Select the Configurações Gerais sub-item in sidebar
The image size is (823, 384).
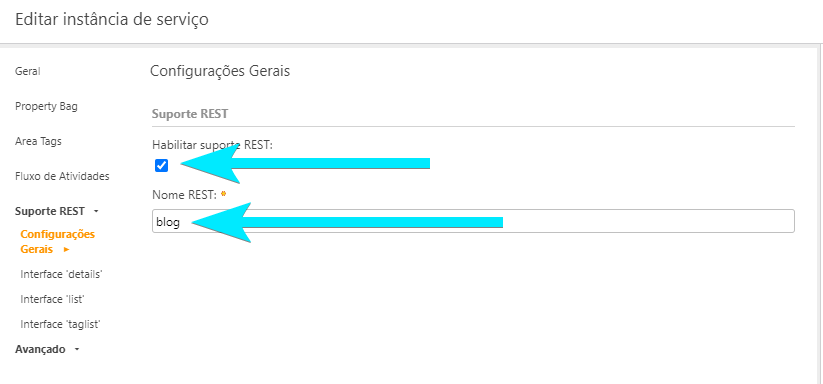click(x=58, y=242)
